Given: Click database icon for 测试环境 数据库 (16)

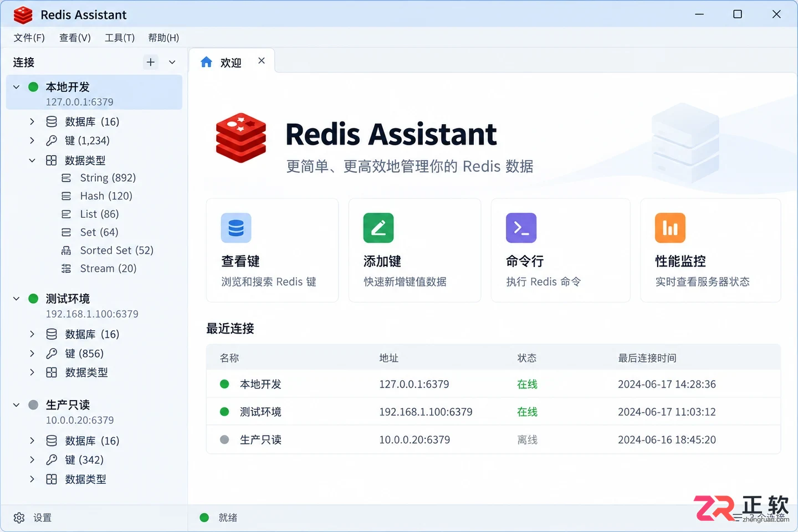Looking at the screenshot, I should pyautogui.click(x=52, y=334).
